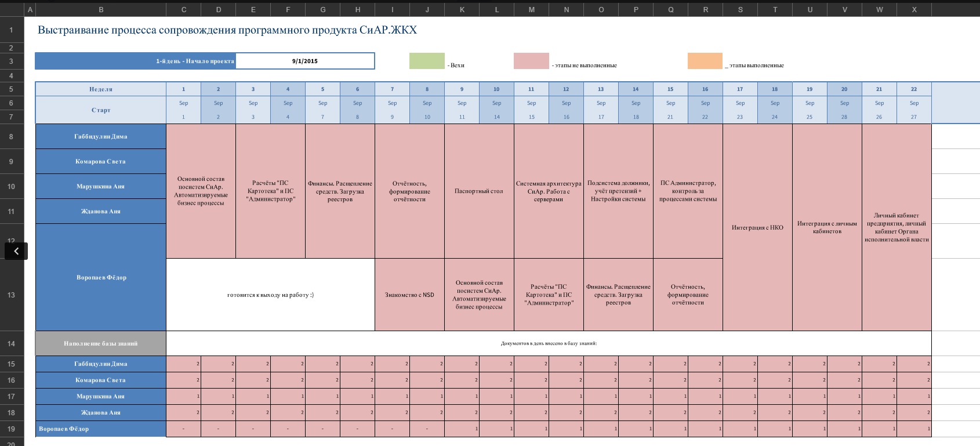Select the 'Старт' header cell

[101, 110]
